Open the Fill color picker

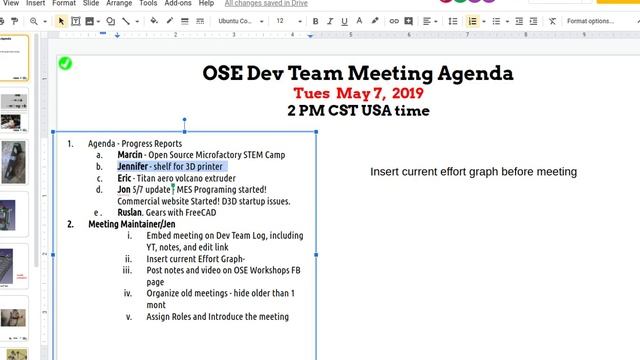[x=154, y=21]
